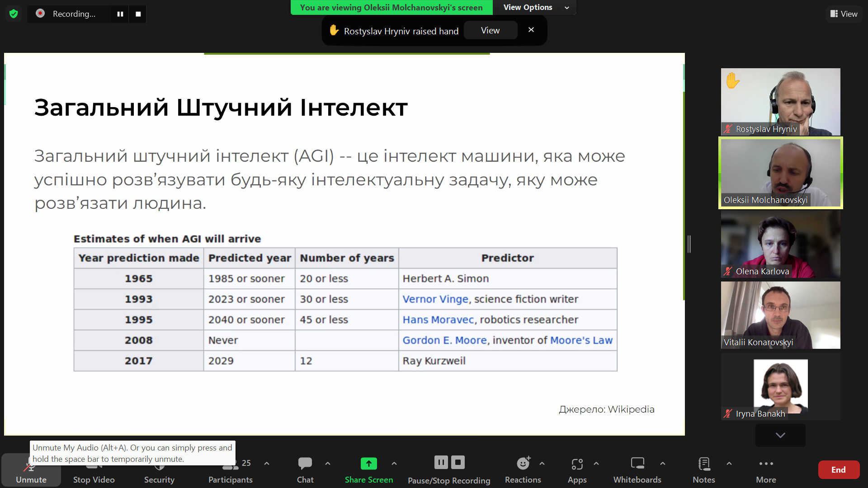Open the View layout menu
868x488 pixels.
click(x=844, y=14)
